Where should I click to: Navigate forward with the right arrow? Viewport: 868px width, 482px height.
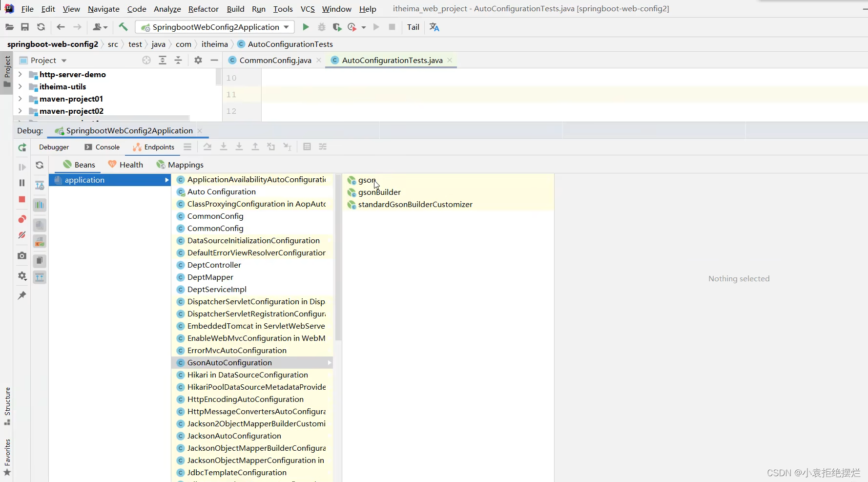click(77, 27)
